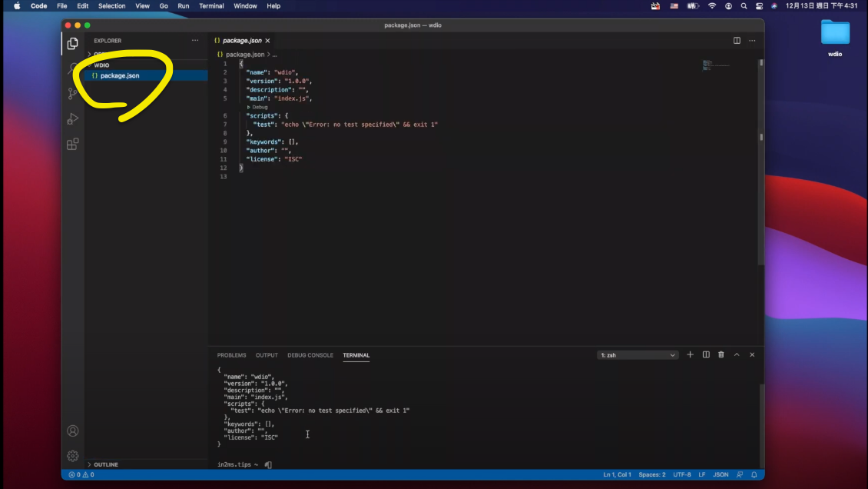Show errors and warnings count in status bar
The image size is (868, 489).
point(81,474)
